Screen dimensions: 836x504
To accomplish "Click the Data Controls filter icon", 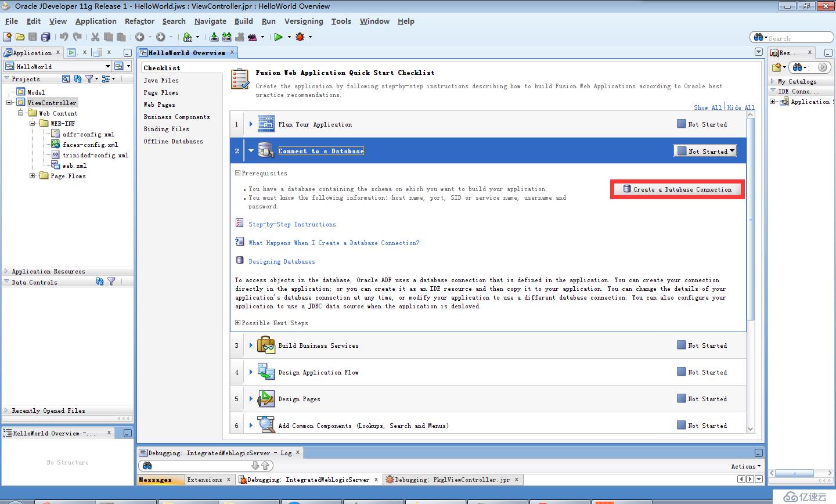I will [x=111, y=282].
